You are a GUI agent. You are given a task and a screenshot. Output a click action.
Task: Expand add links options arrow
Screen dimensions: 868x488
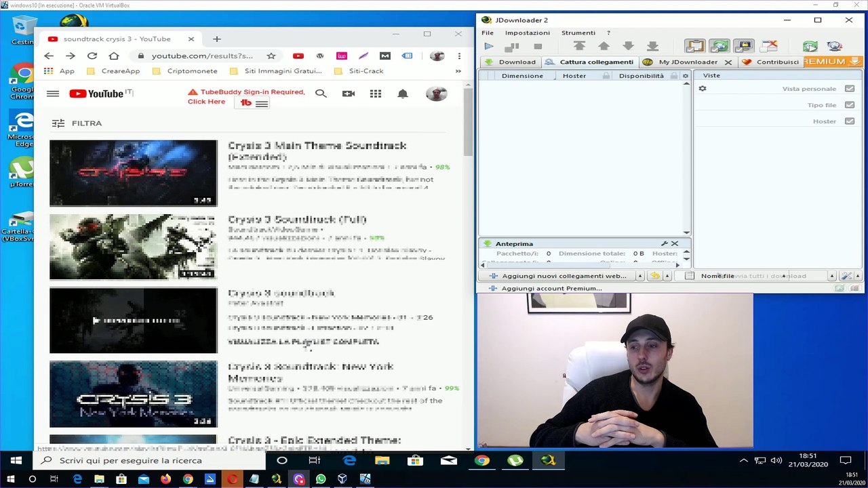639,276
